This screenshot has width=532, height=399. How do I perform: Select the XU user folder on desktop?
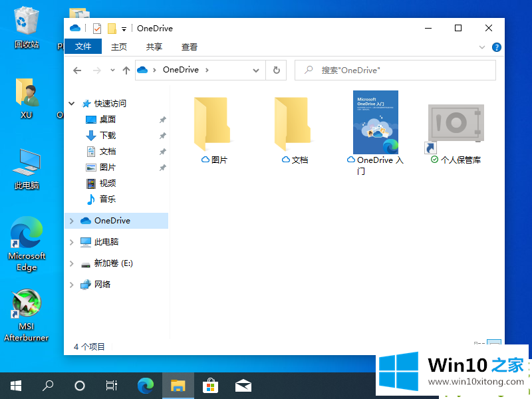click(x=27, y=98)
